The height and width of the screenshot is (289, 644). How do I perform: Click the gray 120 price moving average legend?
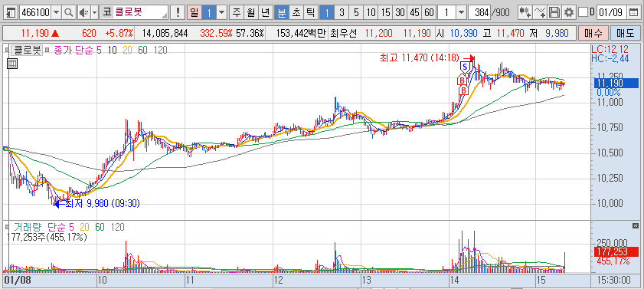[x=161, y=50]
